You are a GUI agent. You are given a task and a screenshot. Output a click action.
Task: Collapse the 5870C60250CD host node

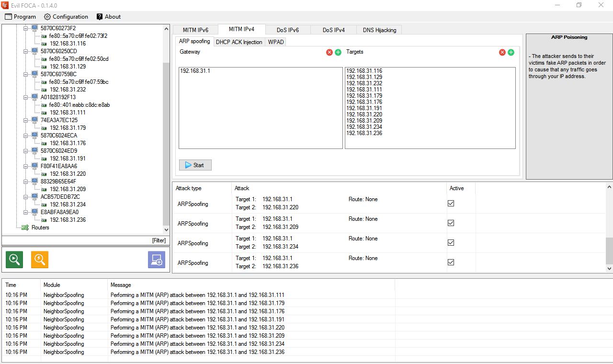click(x=25, y=51)
